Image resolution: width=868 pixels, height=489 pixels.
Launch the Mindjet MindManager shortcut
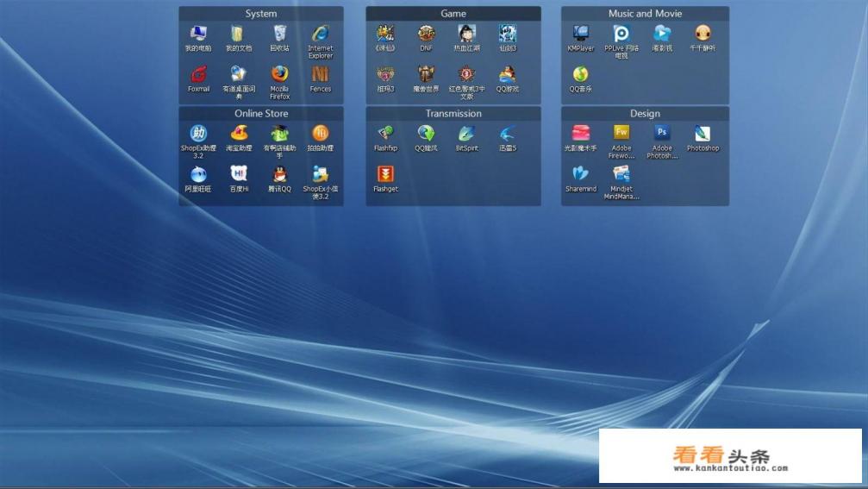point(621,174)
